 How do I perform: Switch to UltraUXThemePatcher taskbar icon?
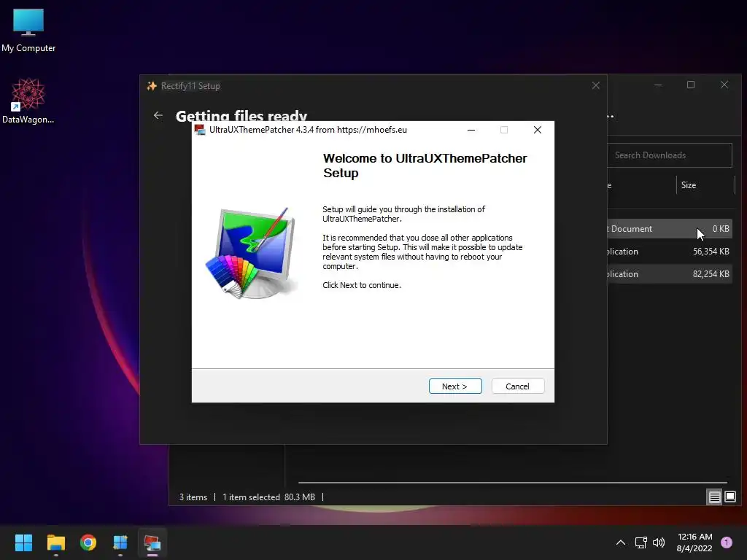coord(152,542)
